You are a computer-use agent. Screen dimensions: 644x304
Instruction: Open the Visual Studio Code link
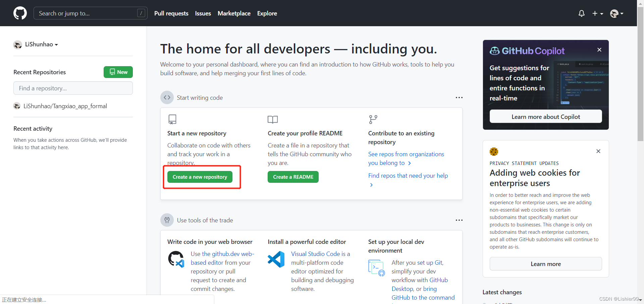[x=316, y=254]
